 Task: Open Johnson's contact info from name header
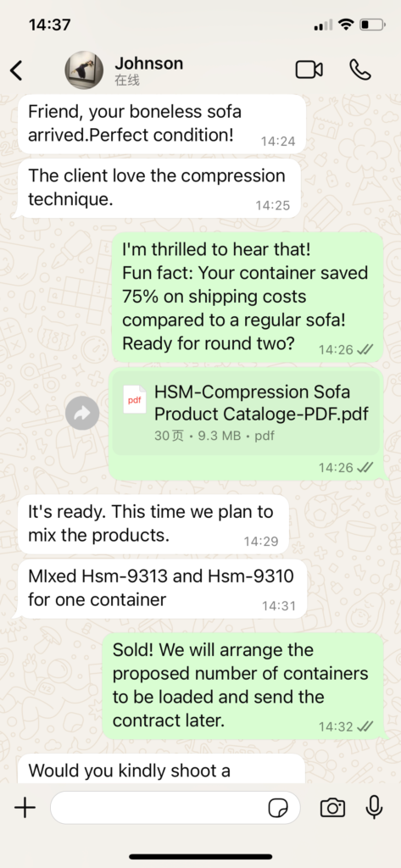click(x=148, y=70)
